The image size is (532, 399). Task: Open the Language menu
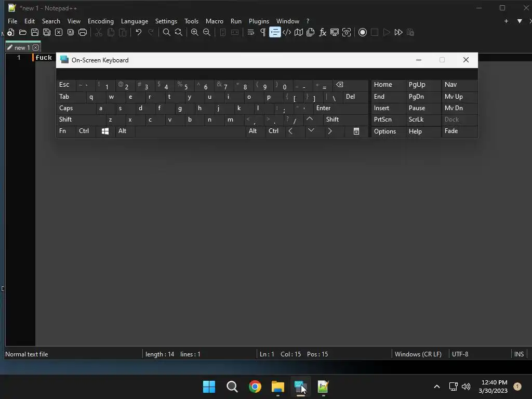[135, 21]
